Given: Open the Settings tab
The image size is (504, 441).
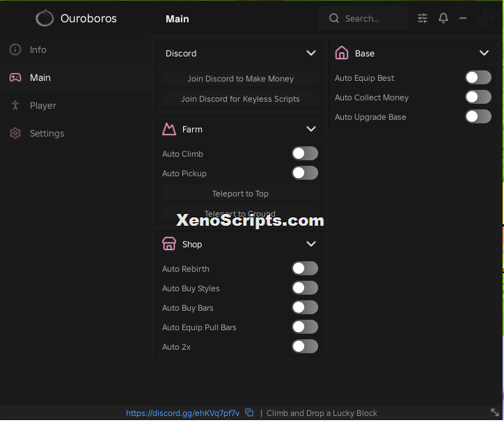Looking at the screenshot, I should tap(76, 133).
